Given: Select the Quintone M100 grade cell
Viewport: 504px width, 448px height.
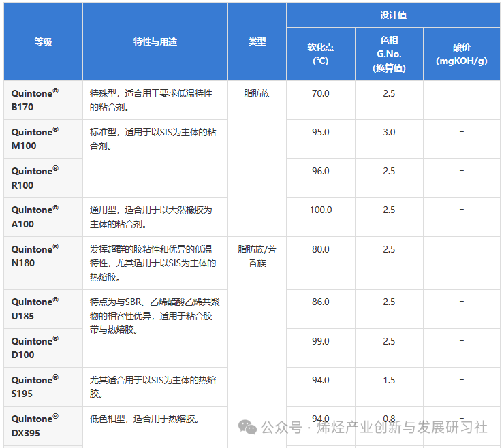Looking at the screenshot, I should 43,139.
